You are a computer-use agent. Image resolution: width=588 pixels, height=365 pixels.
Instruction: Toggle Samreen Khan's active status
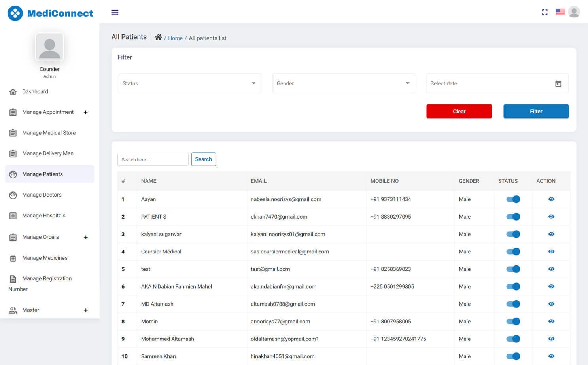513,356
